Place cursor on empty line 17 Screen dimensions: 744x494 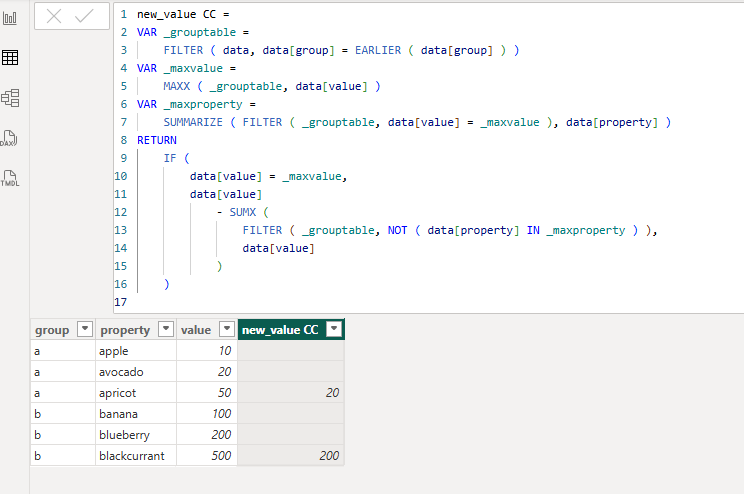point(427,302)
